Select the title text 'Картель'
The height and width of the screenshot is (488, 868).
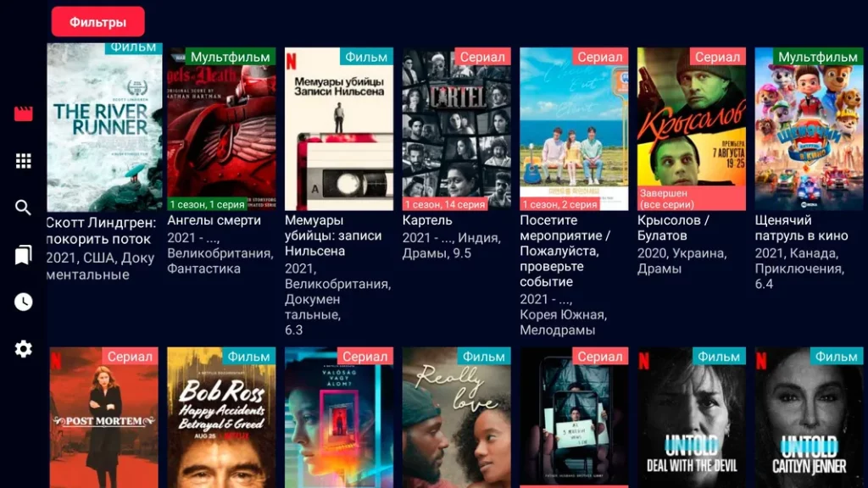point(427,220)
